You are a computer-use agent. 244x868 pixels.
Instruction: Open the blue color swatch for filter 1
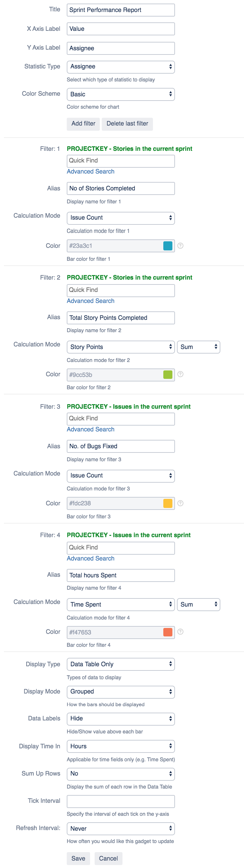click(168, 246)
